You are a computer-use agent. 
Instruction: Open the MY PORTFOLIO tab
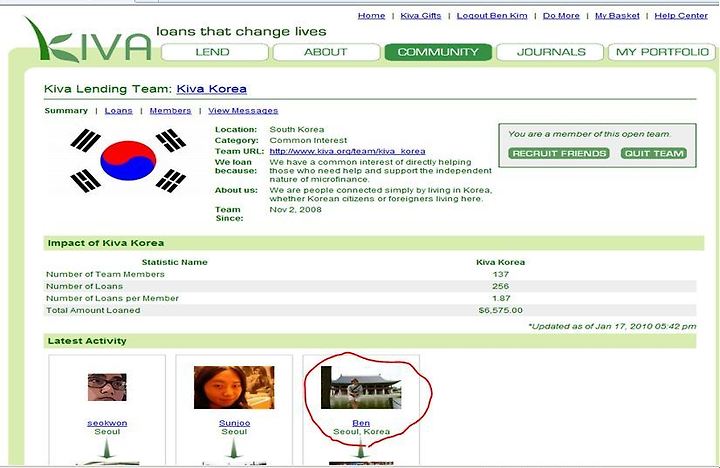[662, 52]
